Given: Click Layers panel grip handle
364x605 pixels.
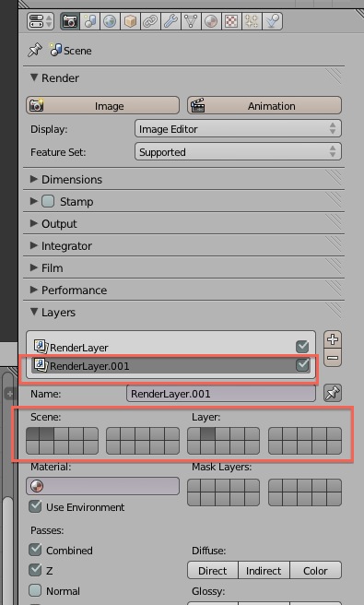Looking at the screenshot, I should tap(334, 311).
